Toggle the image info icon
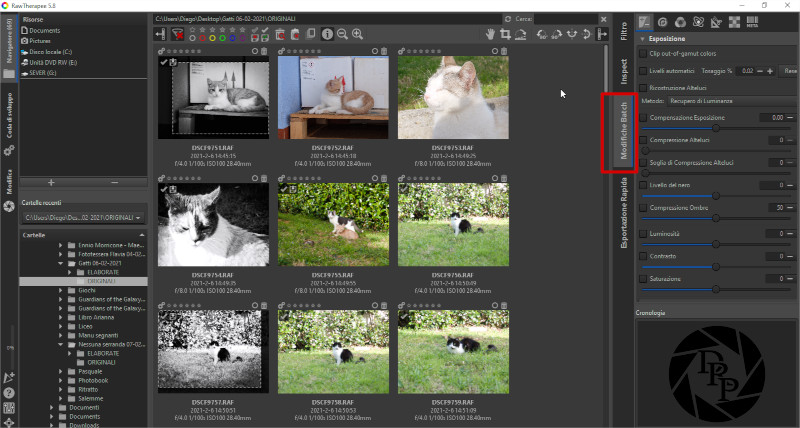Viewport: 800px width, 428px height. click(x=327, y=34)
